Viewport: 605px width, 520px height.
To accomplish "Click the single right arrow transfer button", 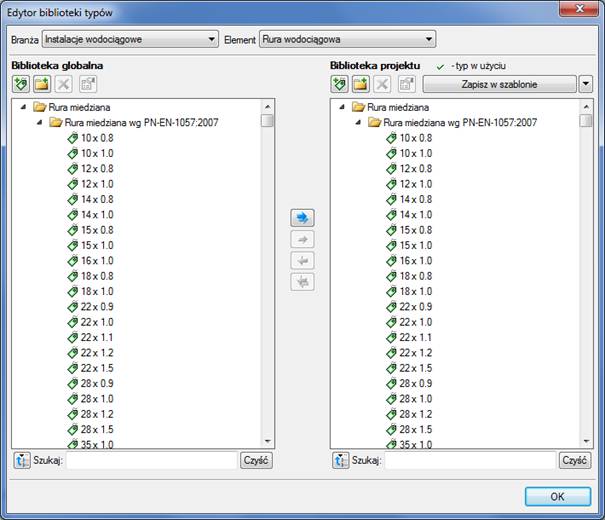I will pos(302,240).
